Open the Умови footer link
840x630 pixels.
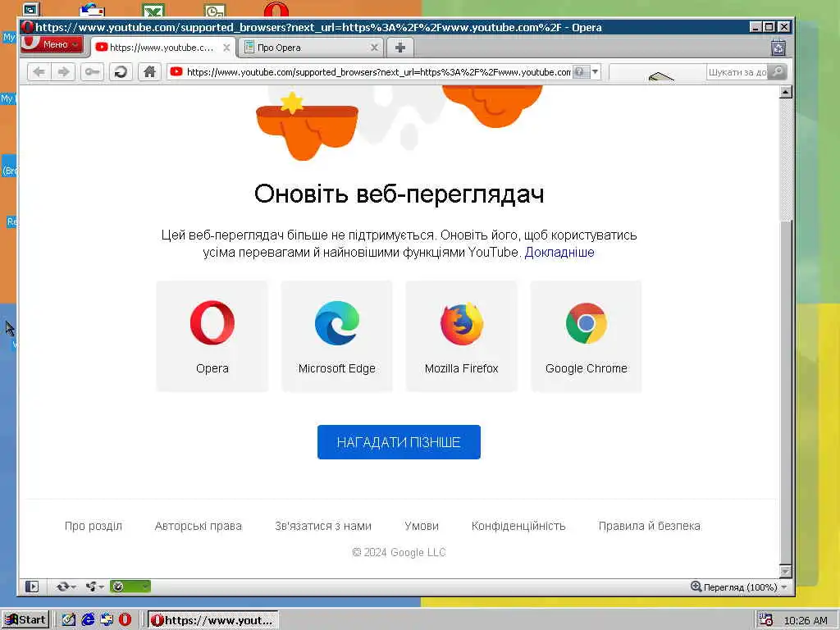[422, 526]
